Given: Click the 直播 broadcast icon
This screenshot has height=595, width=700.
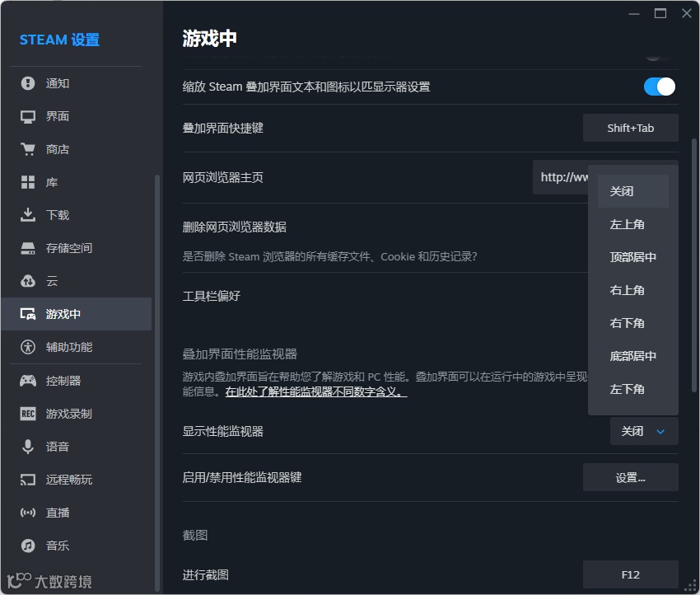Looking at the screenshot, I should 28,513.
